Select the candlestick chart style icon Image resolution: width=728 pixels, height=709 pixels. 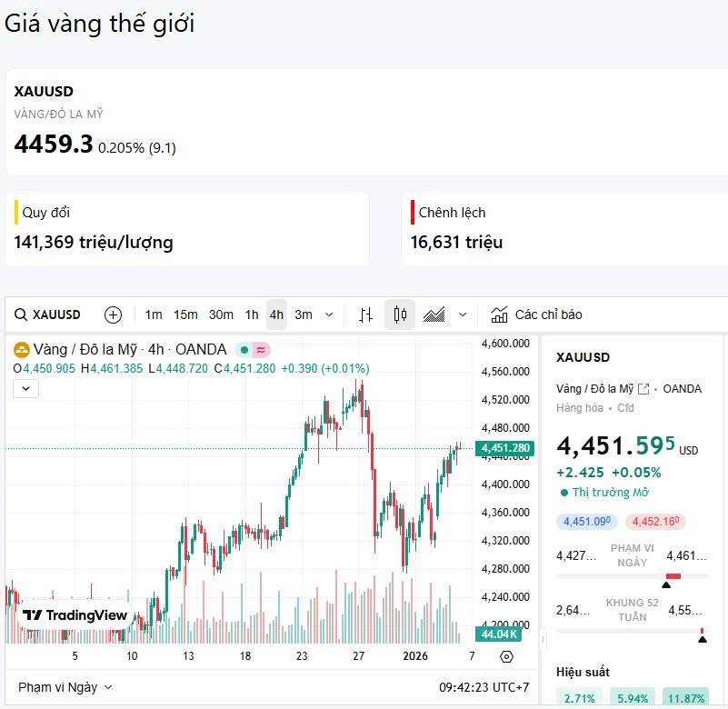coord(399,315)
